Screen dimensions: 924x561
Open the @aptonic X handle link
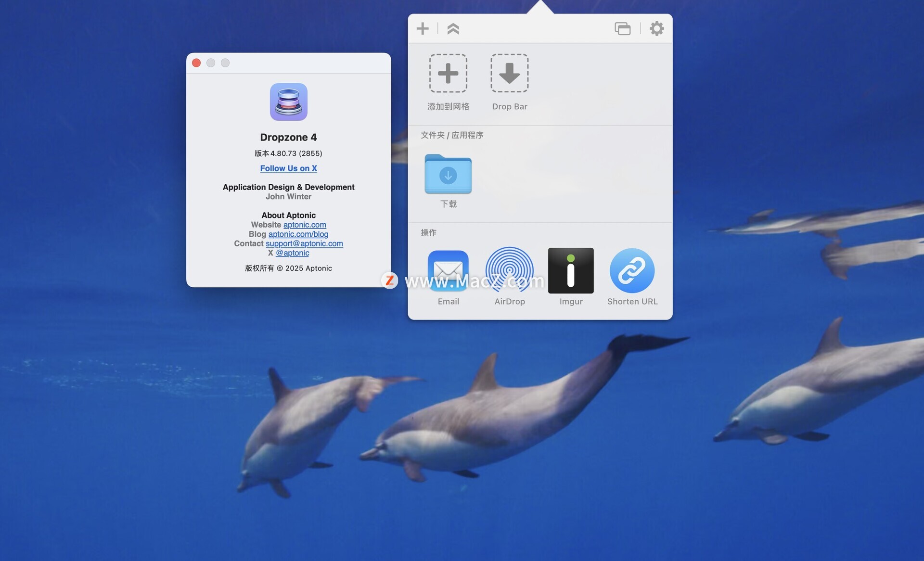click(x=292, y=253)
